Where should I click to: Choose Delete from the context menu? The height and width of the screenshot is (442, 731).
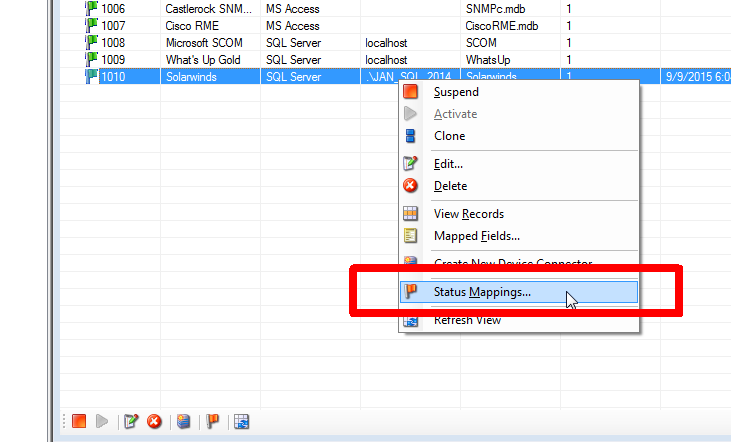pyautogui.click(x=450, y=186)
